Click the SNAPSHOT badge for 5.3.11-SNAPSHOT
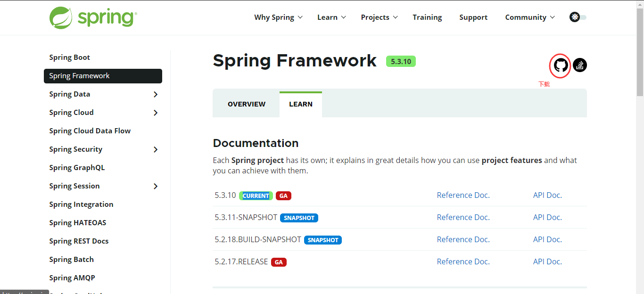This screenshot has height=294, width=644. pyautogui.click(x=299, y=218)
